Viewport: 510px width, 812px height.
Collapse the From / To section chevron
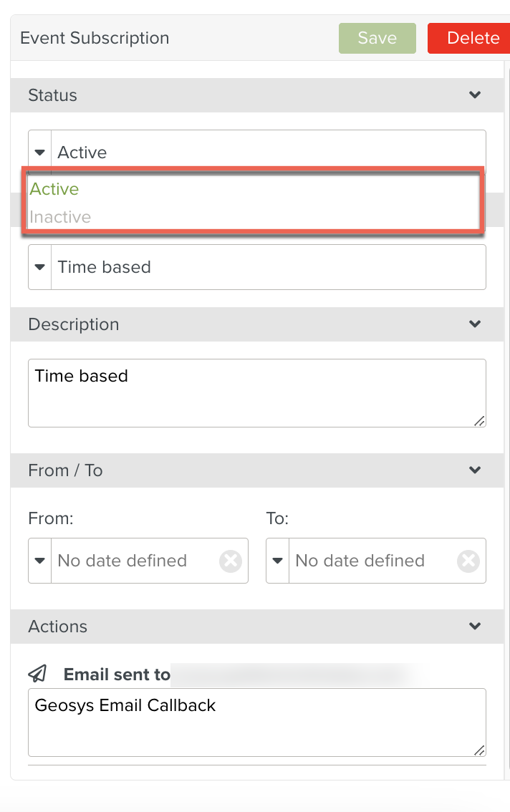(x=474, y=470)
